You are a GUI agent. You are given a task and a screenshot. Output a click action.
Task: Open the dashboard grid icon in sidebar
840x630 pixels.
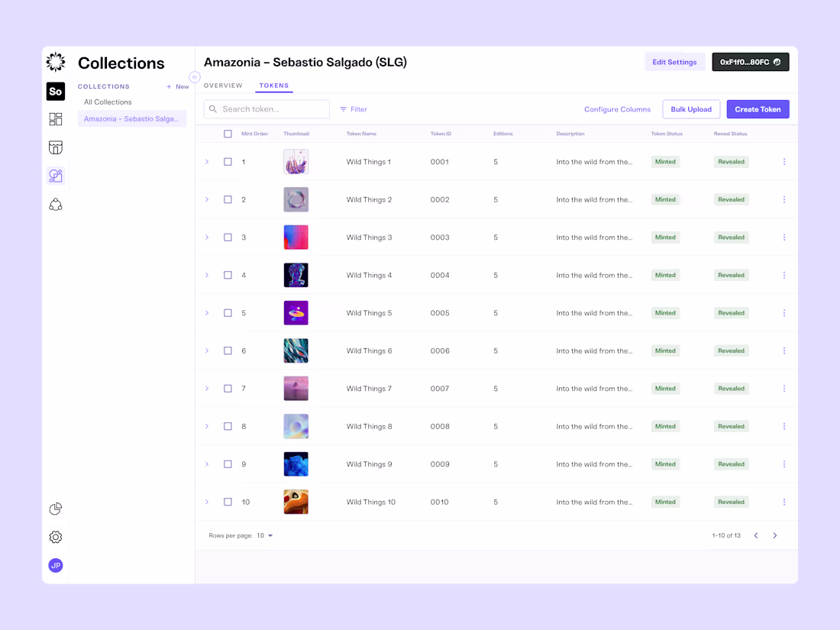click(55, 119)
